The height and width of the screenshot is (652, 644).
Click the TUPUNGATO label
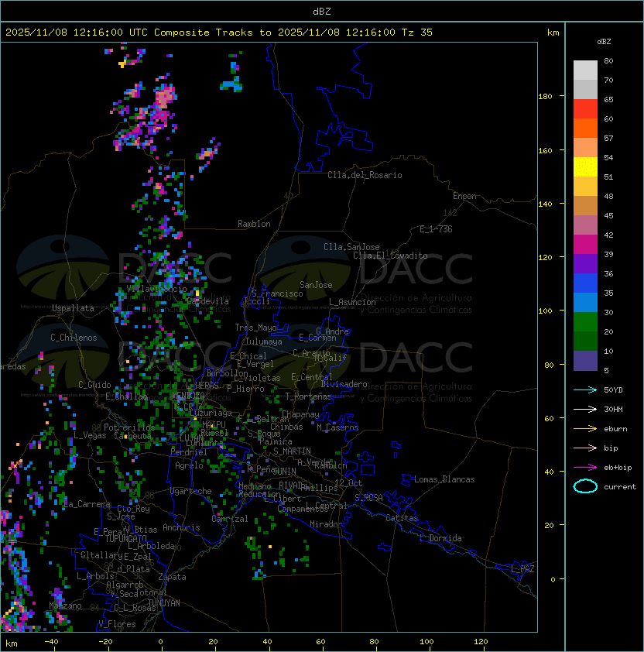pos(125,538)
